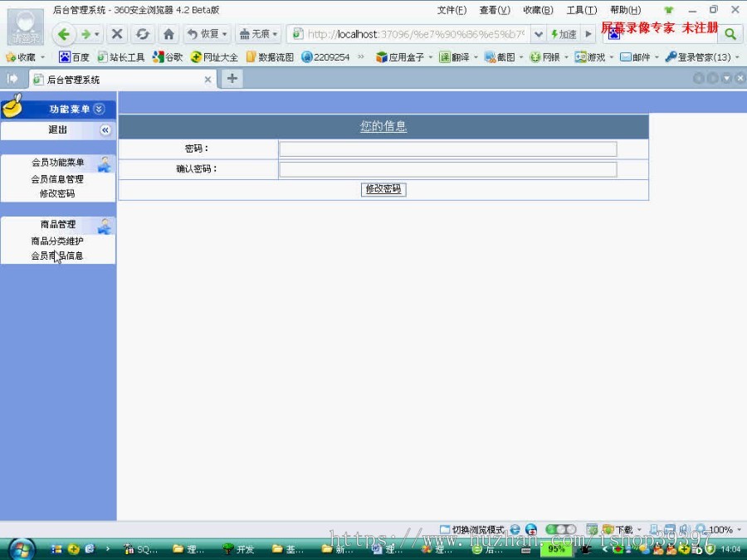This screenshot has width=747, height=560.
Task: Focus the 确认密码 input field
Action: tap(448, 169)
